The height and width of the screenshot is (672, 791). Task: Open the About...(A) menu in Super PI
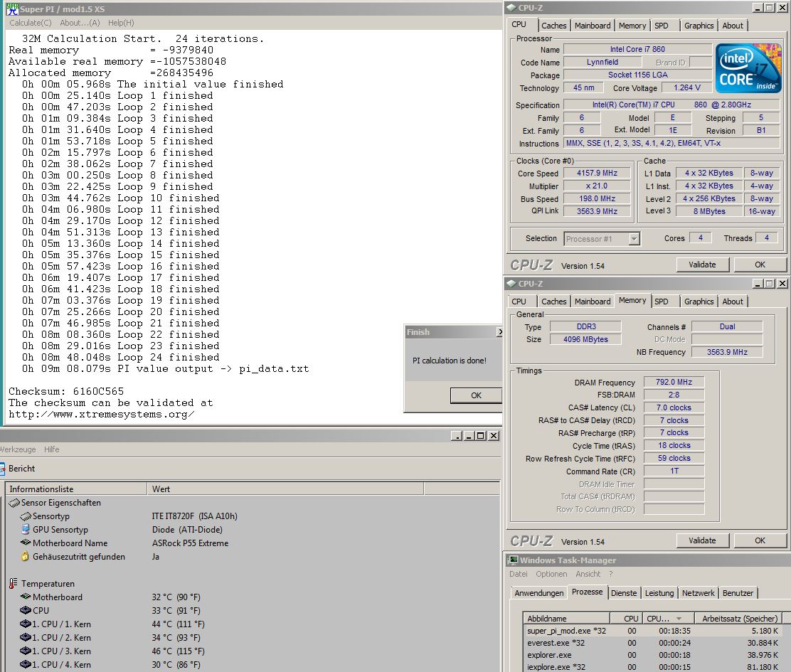click(x=80, y=23)
